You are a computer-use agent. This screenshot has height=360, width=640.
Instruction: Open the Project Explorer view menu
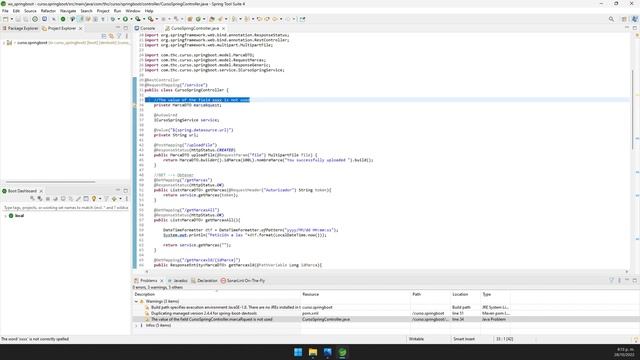coord(126,36)
